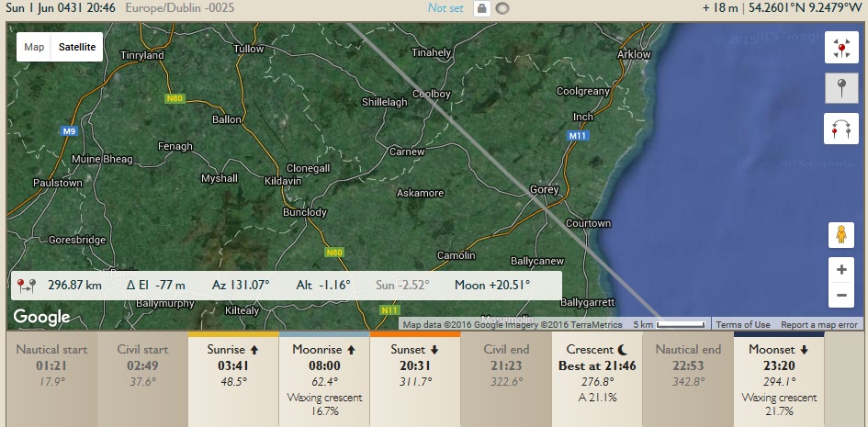Click the Street View pegman icon
The height and width of the screenshot is (427, 868).
(840, 235)
